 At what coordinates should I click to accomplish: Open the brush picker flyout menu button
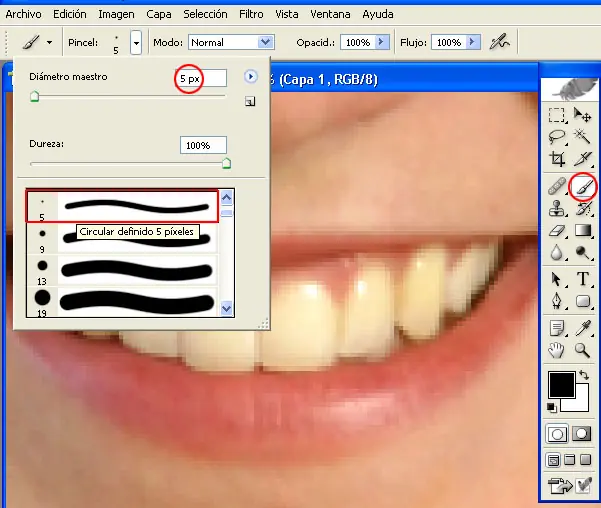pyautogui.click(x=250, y=77)
